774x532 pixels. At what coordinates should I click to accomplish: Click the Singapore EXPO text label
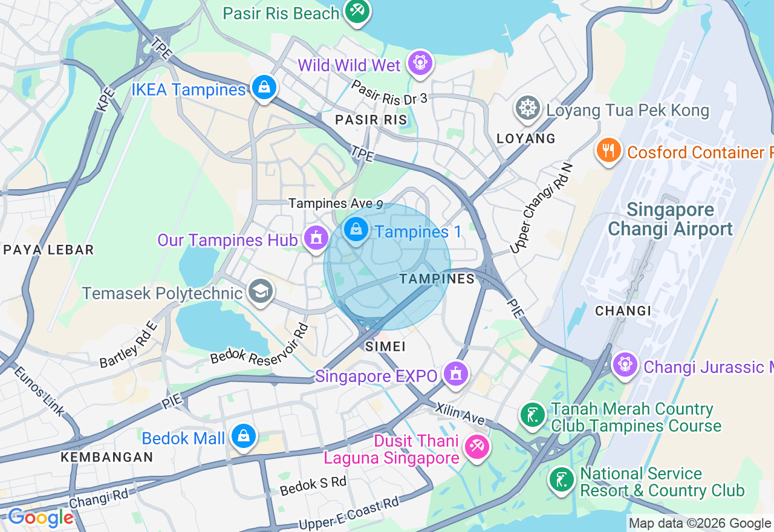pyautogui.click(x=376, y=376)
